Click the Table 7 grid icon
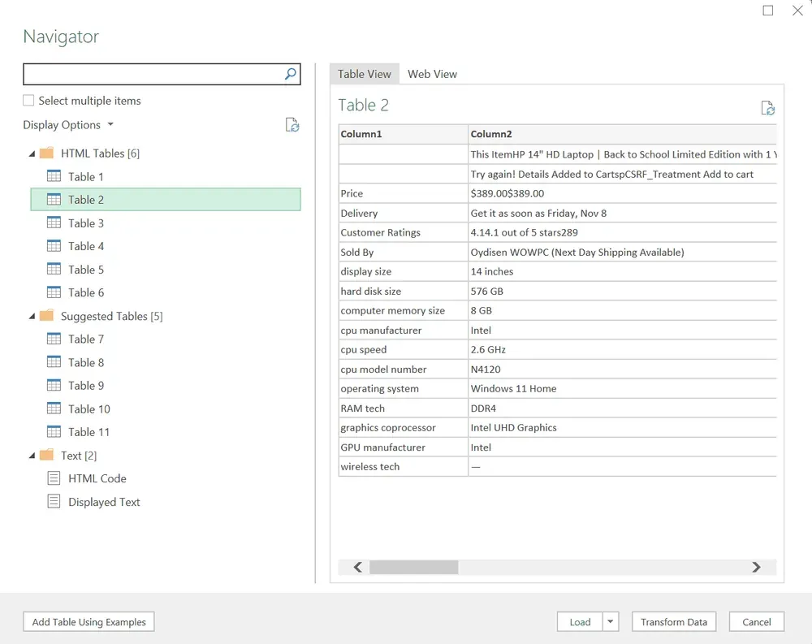Viewport: 812px width, 644px height. pos(54,339)
